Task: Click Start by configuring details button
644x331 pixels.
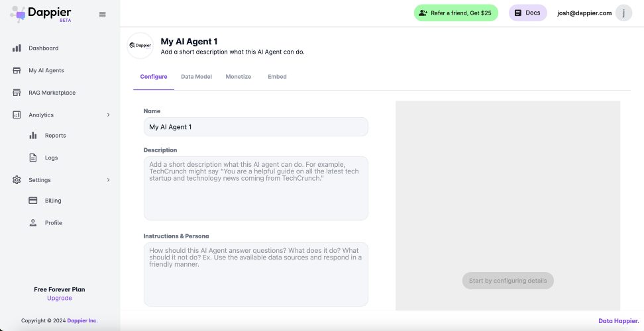Action: tap(508, 281)
